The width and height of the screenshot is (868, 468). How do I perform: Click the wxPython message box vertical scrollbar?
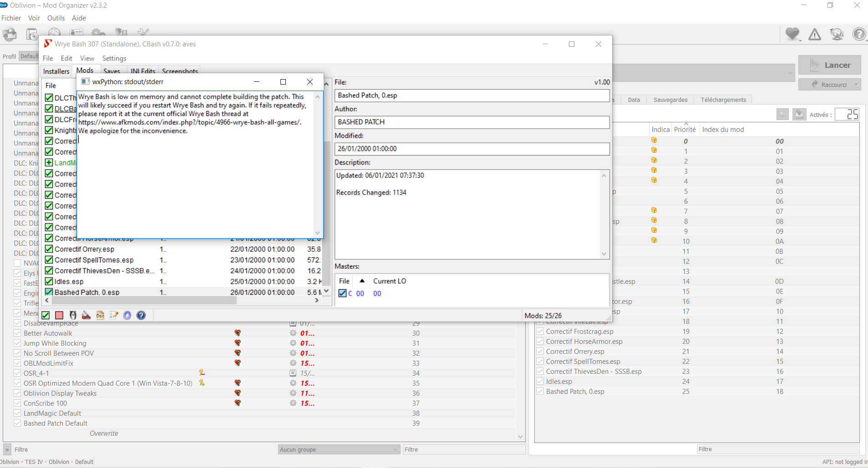[317, 165]
